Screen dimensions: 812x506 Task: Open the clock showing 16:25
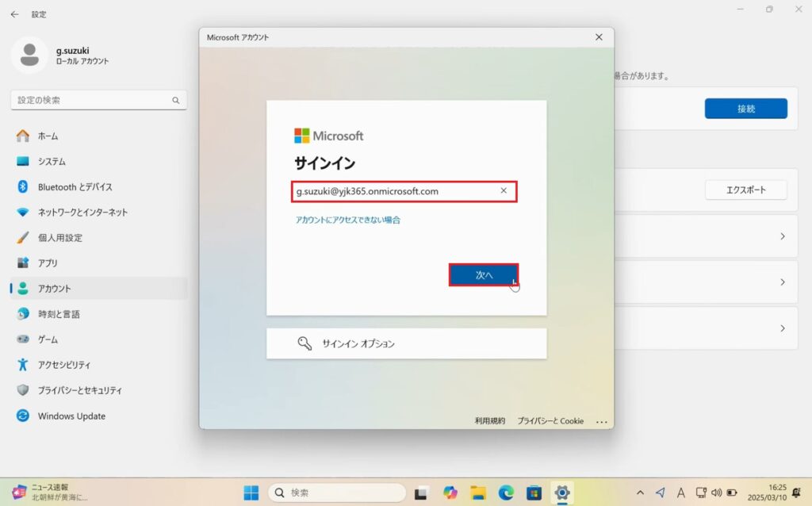767,493
